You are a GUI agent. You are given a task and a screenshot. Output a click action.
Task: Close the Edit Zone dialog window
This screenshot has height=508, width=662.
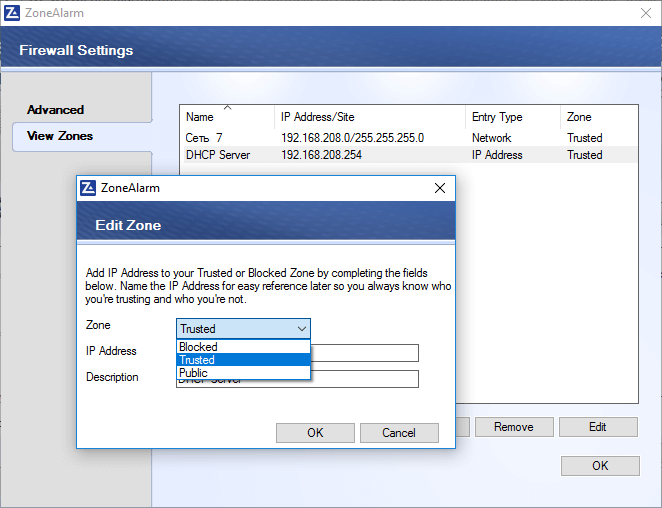pyautogui.click(x=440, y=187)
